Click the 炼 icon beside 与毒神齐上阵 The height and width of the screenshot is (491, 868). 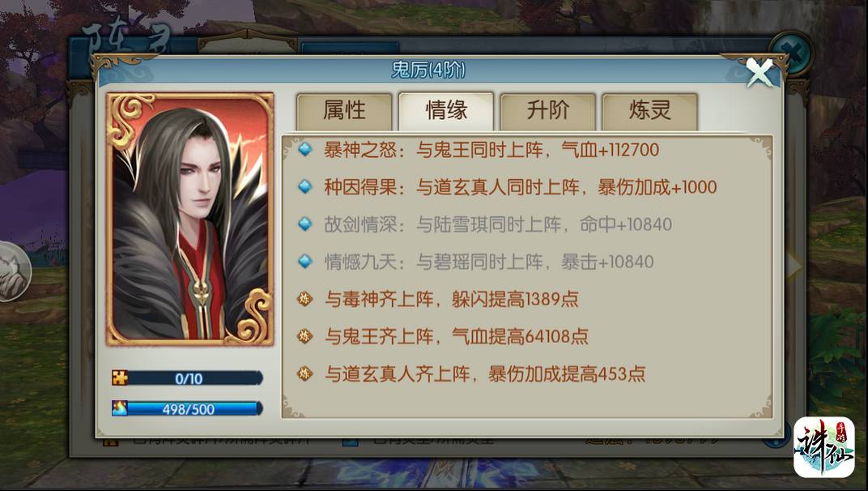click(x=305, y=299)
